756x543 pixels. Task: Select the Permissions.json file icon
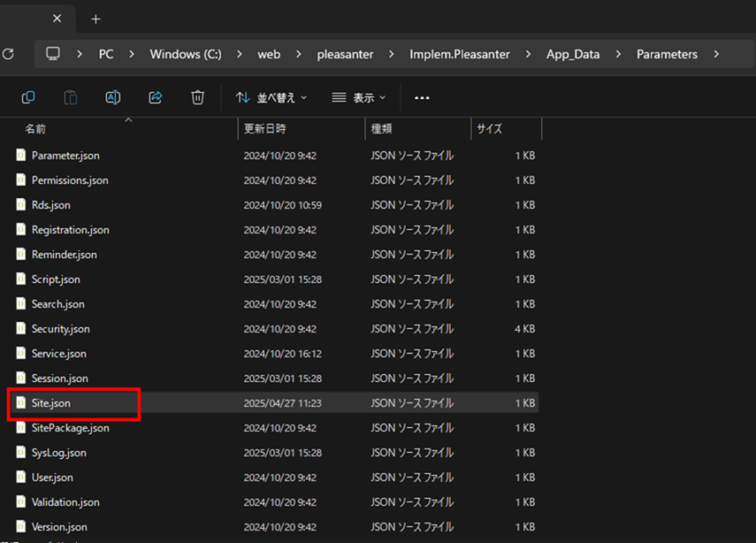click(x=20, y=180)
